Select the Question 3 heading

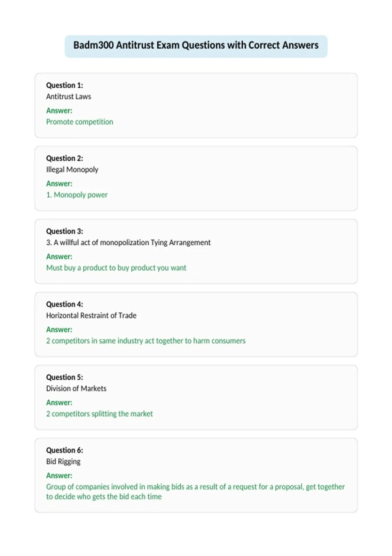[65, 231]
